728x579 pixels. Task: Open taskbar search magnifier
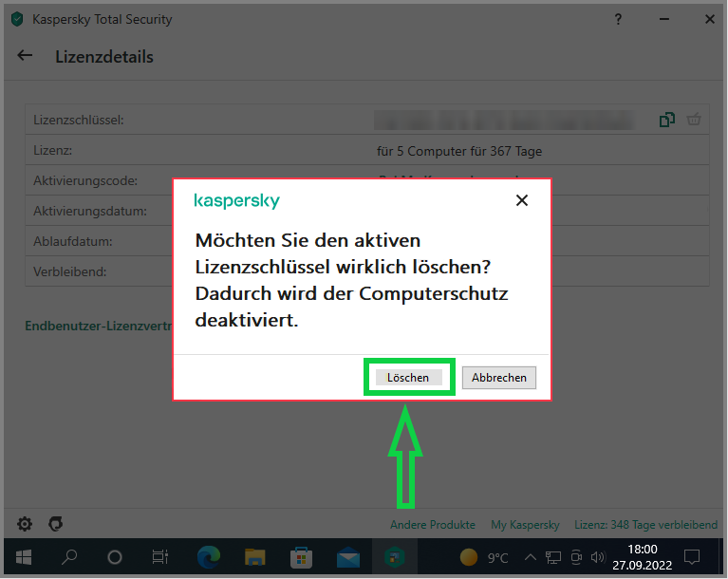(x=69, y=557)
